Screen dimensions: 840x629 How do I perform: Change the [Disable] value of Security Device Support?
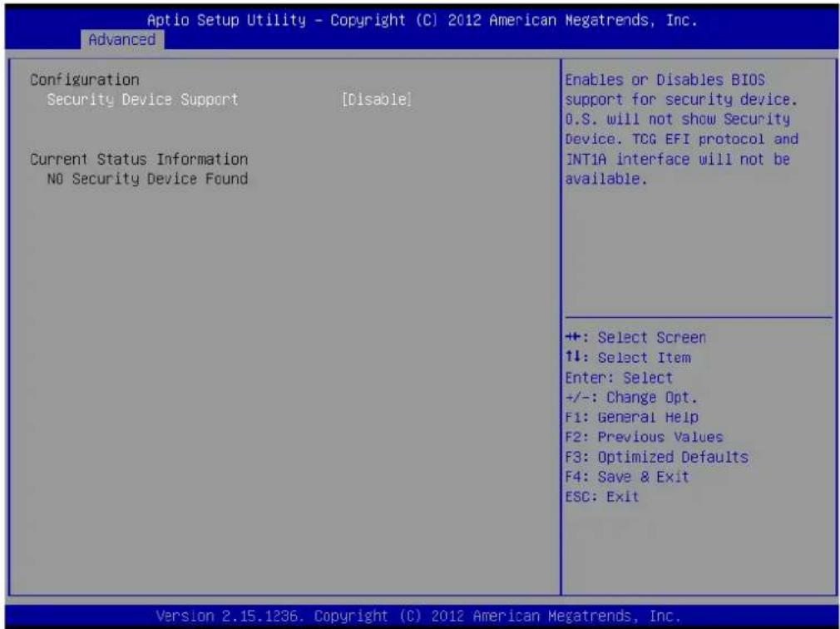377,100
